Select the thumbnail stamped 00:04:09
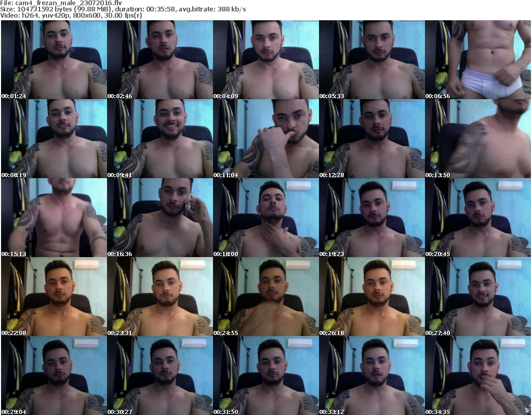Image resolution: width=532 pixels, height=415 pixels. click(x=266, y=60)
